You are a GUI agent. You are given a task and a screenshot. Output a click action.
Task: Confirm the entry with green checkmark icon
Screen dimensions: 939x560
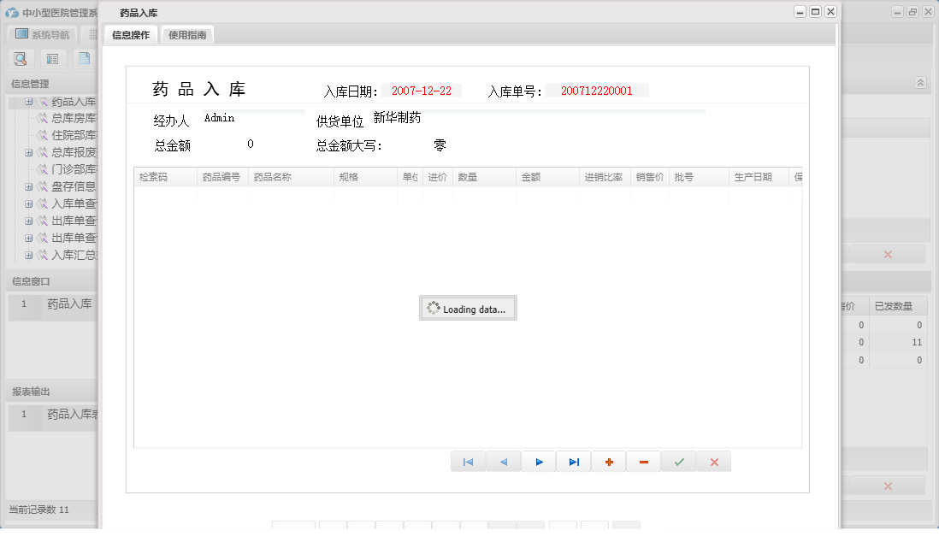678,461
